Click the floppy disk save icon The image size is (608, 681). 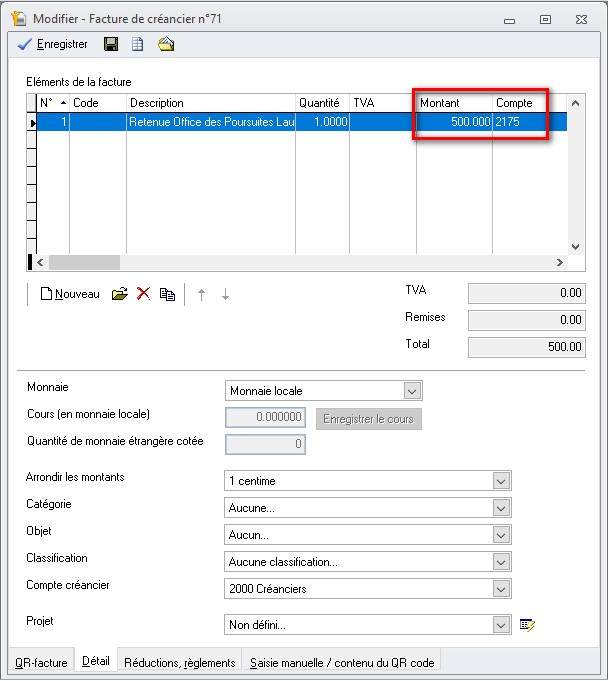[111, 44]
